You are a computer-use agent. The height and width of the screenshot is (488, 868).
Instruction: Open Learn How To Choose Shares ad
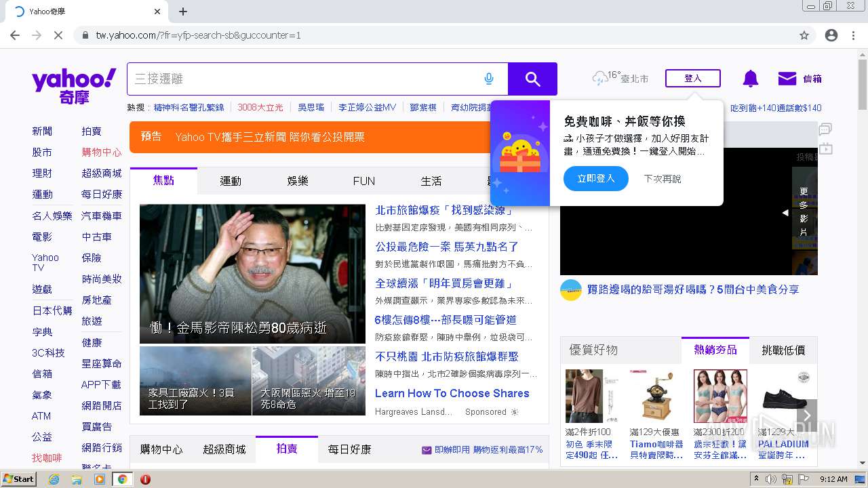coord(452,393)
